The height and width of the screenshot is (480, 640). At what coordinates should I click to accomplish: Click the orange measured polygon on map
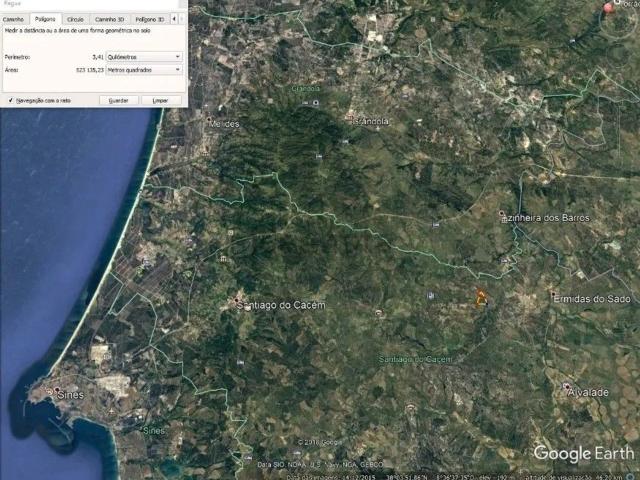click(x=480, y=297)
